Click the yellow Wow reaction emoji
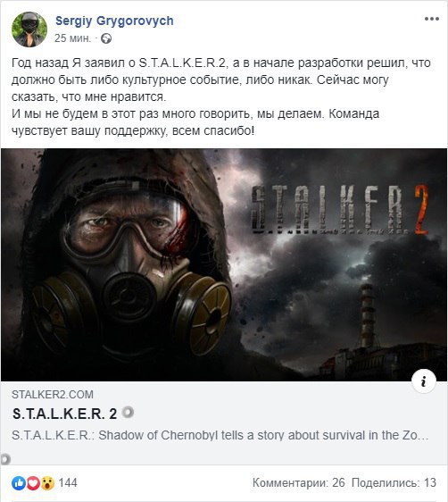The image size is (448, 502). [x=47, y=483]
